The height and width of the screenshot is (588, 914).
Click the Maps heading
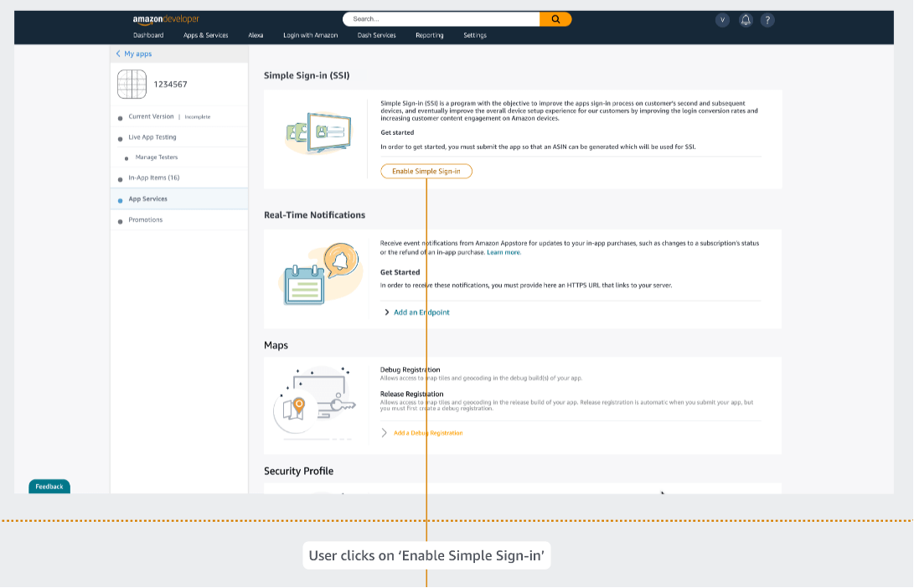[276, 346]
